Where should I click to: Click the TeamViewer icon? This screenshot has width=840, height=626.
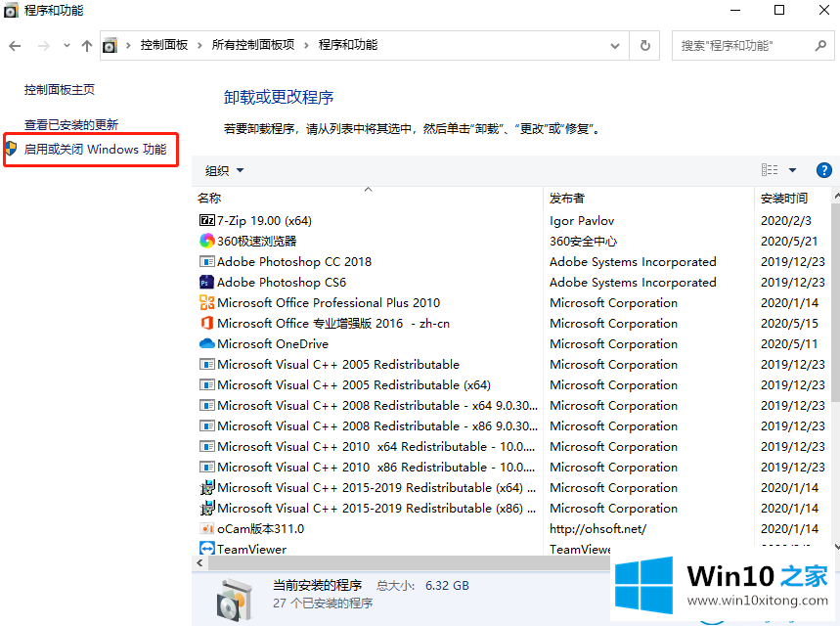point(206,549)
